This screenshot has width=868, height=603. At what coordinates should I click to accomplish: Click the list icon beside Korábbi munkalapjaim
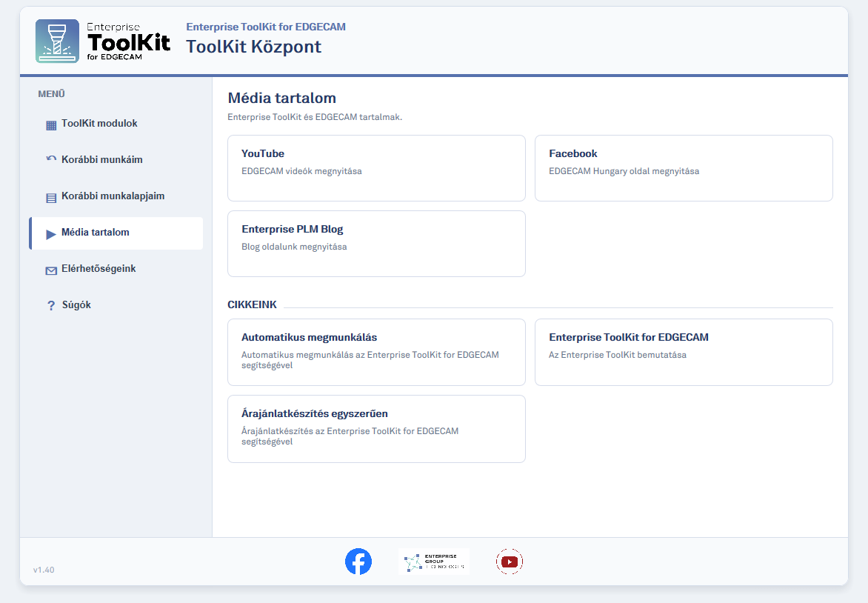pos(51,198)
